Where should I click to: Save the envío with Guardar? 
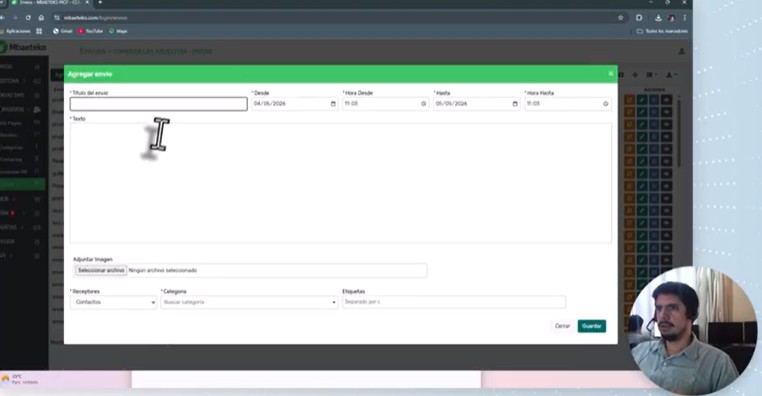pos(591,326)
